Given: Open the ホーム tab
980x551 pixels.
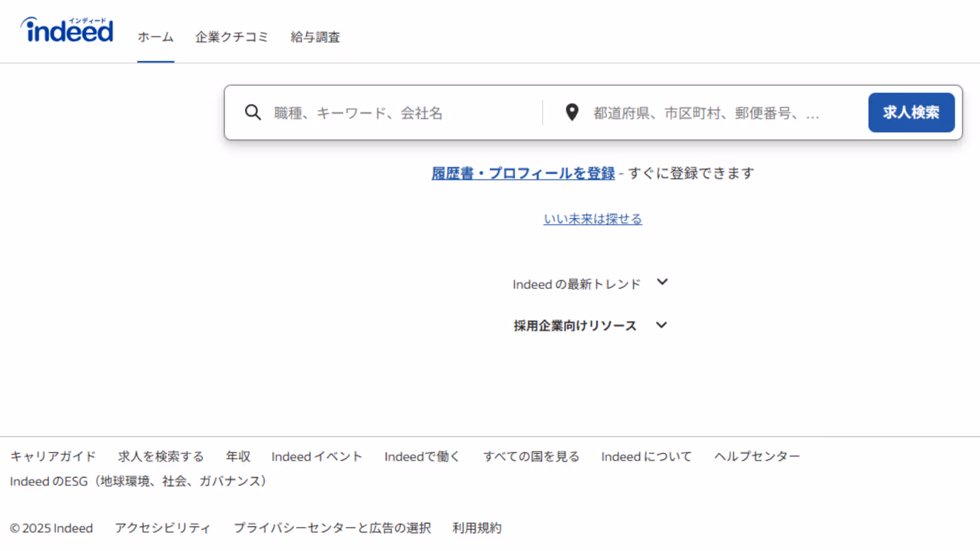Looking at the screenshot, I should pyautogui.click(x=156, y=37).
